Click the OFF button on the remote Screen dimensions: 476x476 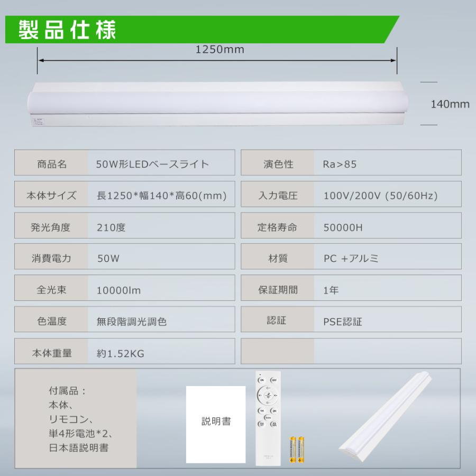click(x=274, y=380)
